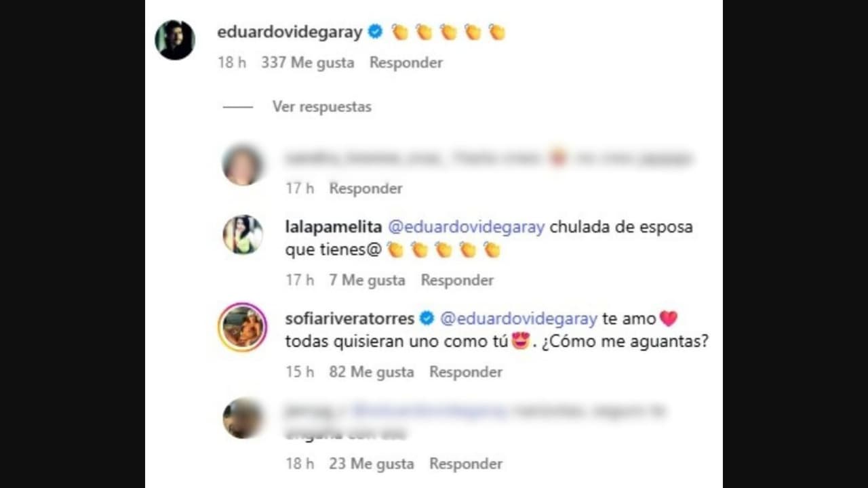Click the eduardovidegaray username at top
The image size is (868, 488).
290,32
